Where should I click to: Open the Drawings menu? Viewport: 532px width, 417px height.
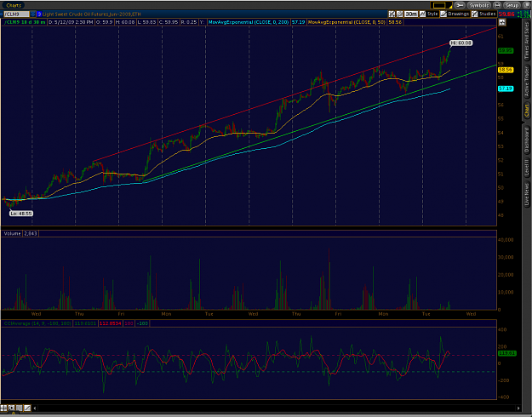tap(458, 14)
